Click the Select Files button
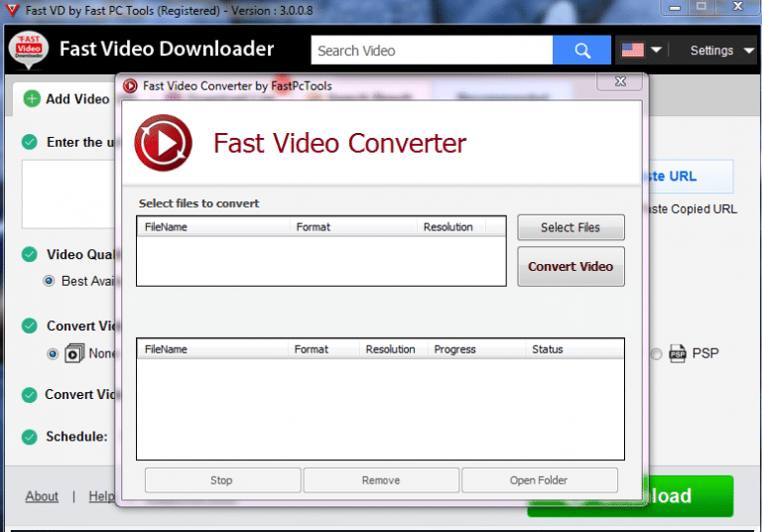Screen dimensions: 762x532 pos(571,227)
